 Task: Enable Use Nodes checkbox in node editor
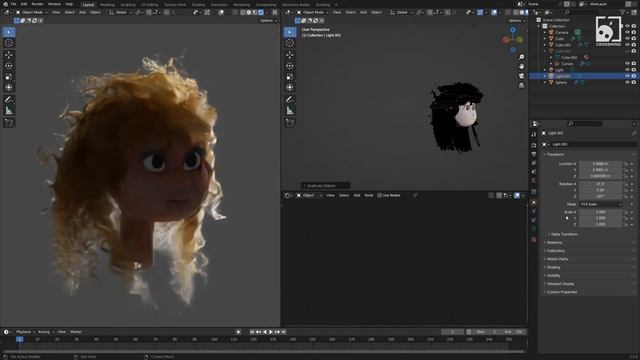[380, 196]
